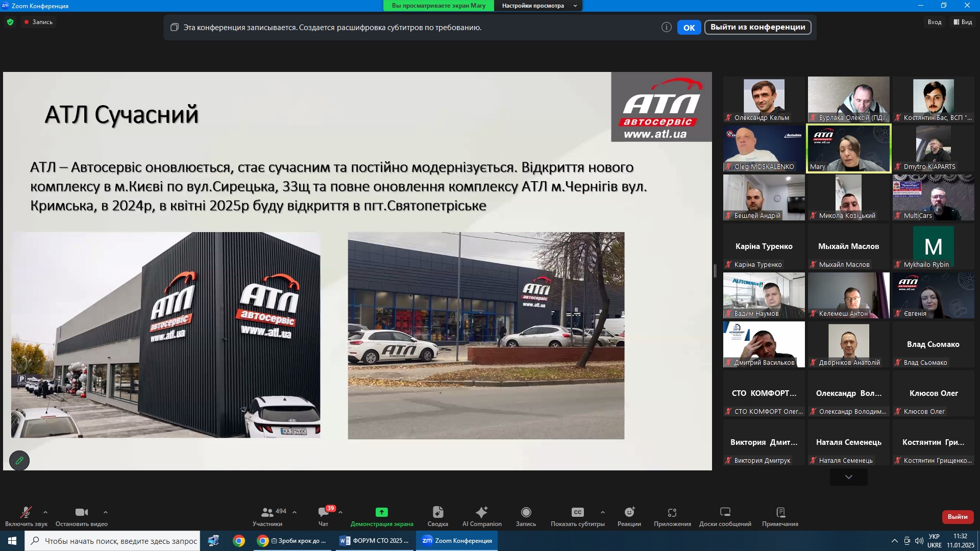Viewport: 980px width, 551px height.
Task: Click the gallery panel resize handle
Action: tap(715, 271)
